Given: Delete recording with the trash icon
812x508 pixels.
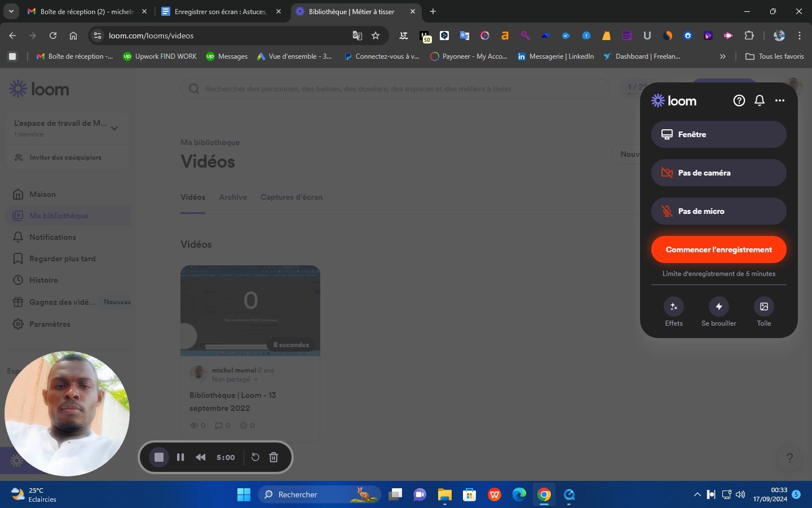Looking at the screenshot, I should pyautogui.click(x=273, y=457).
